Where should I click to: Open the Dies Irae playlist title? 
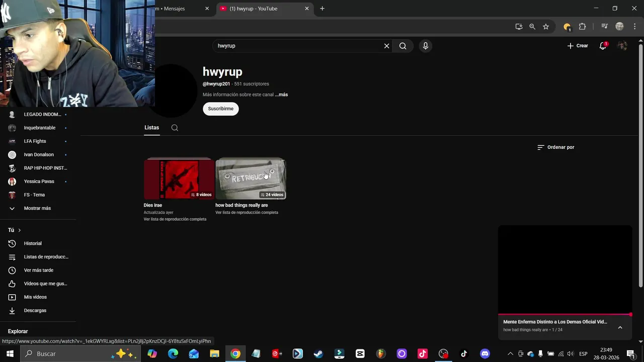(153, 205)
